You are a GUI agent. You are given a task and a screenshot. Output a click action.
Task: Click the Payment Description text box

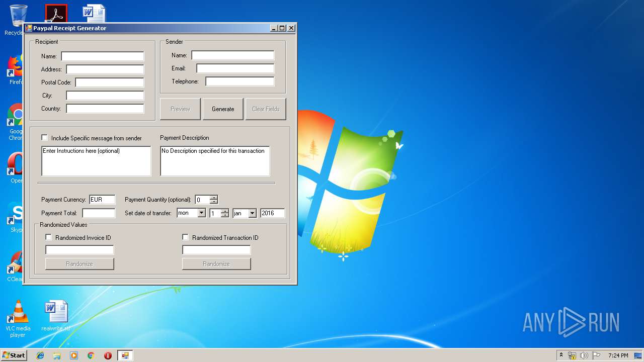[x=215, y=161]
